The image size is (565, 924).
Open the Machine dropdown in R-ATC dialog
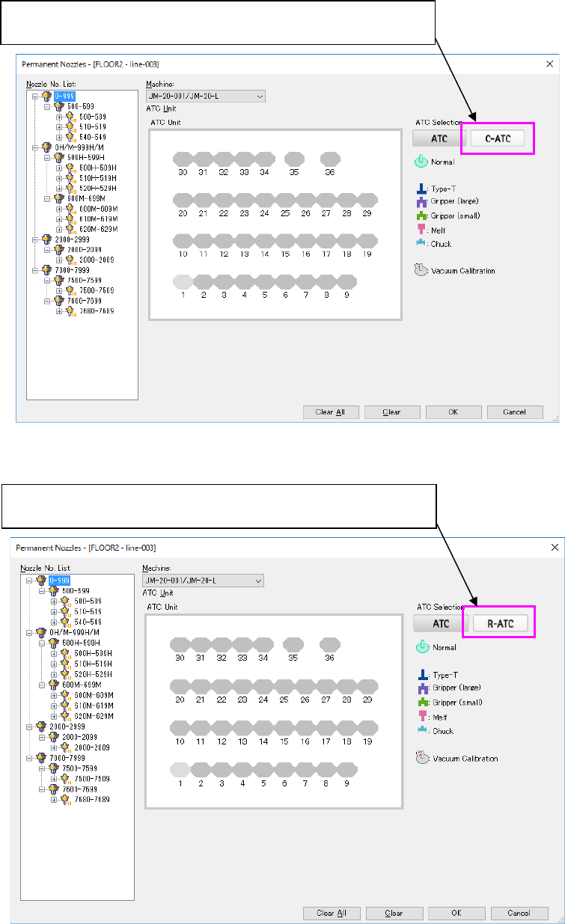coord(203,580)
